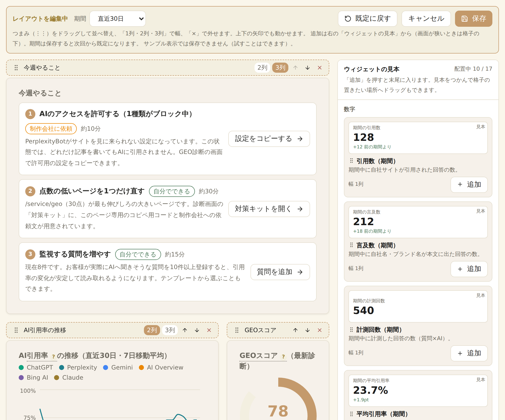Image resolution: width=505 pixels, height=420 pixels.
Task: Toggle AI Overview legend entry
Action: click(161, 367)
